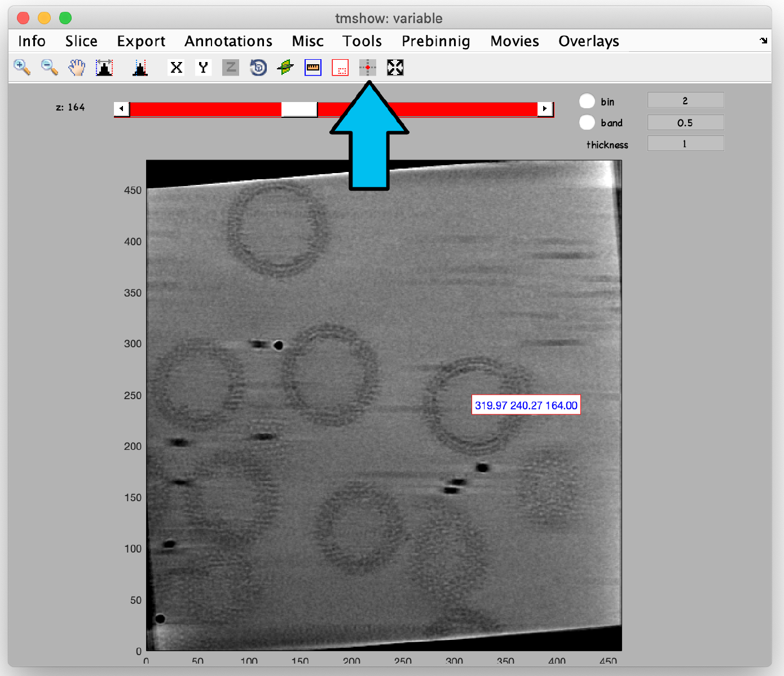Click the expand-to-fullscreen icon
784x676 pixels.
click(x=395, y=67)
